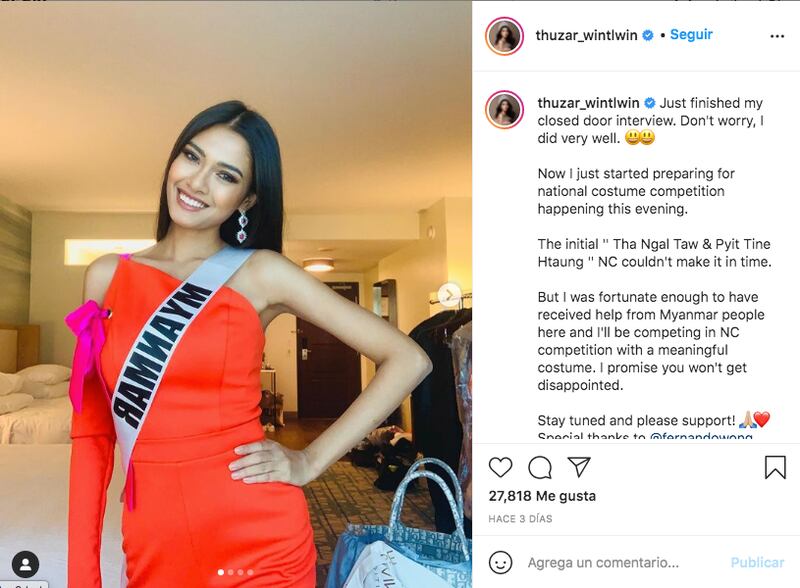This screenshot has width=800, height=588.
Task: Open the emoji picker smiley icon
Action: point(500,562)
